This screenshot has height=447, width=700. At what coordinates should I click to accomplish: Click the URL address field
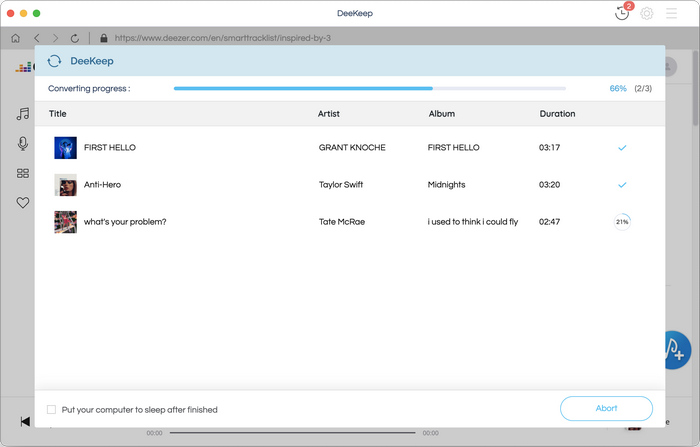pyautogui.click(x=223, y=38)
